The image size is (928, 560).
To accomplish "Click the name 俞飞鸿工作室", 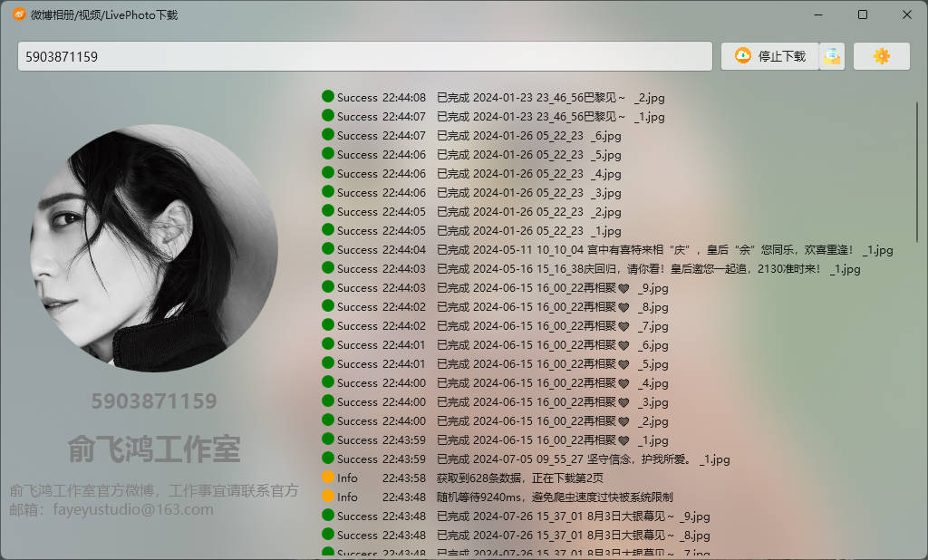I will pos(154,449).
